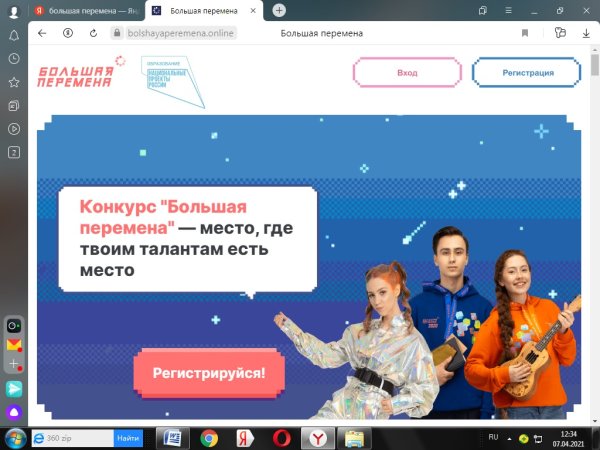600x450 pixels.
Task: Click the page reload button
Action: pyautogui.click(x=93, y=33)
